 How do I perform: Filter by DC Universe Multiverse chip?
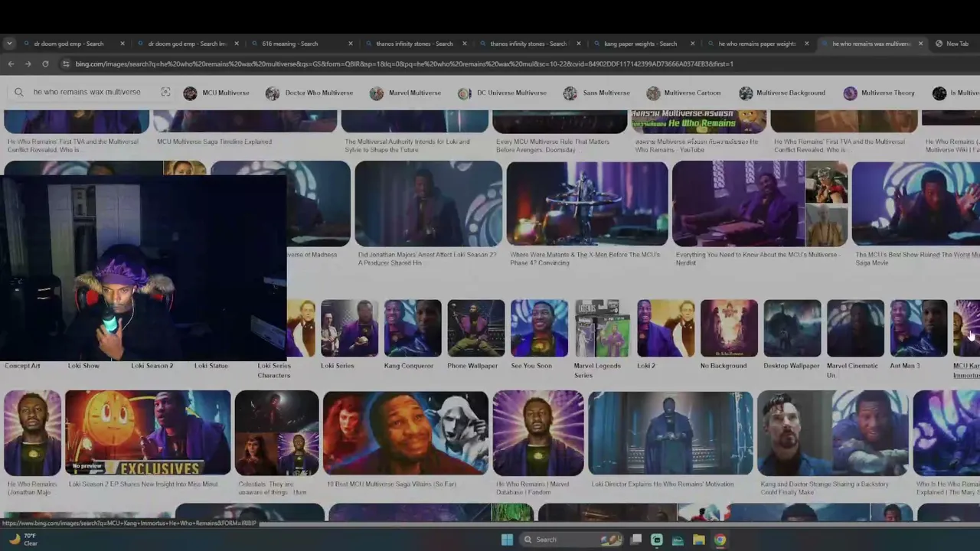[x=502, y=93]
